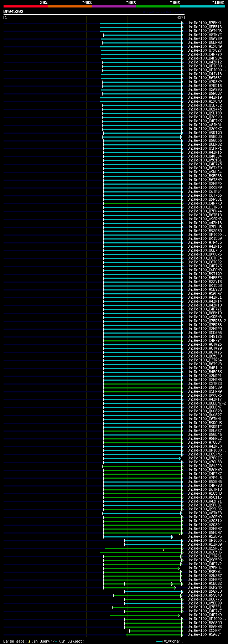Open UniRef100_B9F538 label
The width and height of the screenshot is (228, 644).
(204, 176)
